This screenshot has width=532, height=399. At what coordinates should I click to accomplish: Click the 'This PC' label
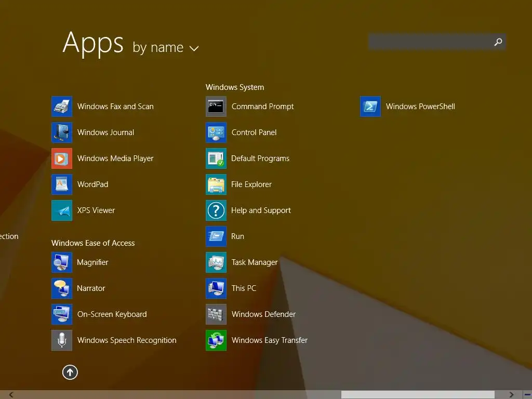click(x=244, y=288)
